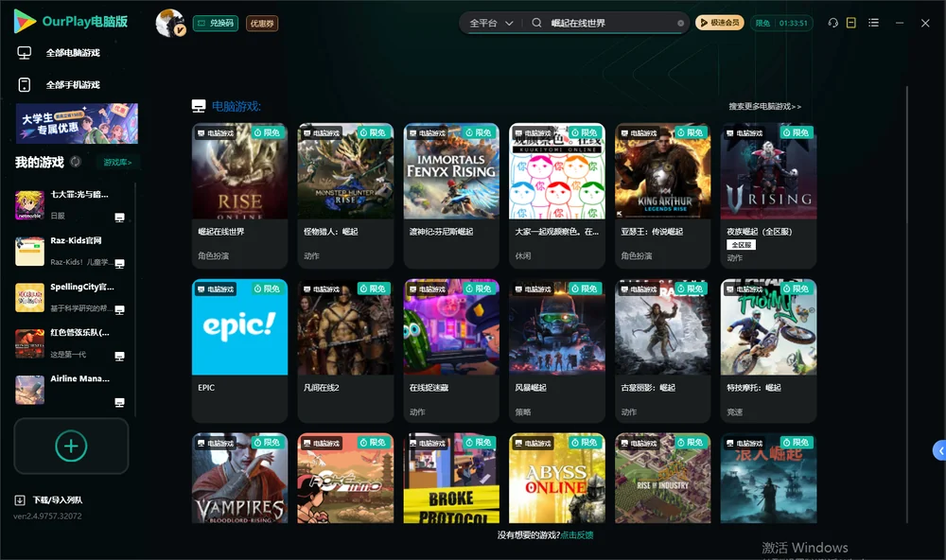
Task: Click the yellow window-mode icon in title bar
Action: [851, 23]
